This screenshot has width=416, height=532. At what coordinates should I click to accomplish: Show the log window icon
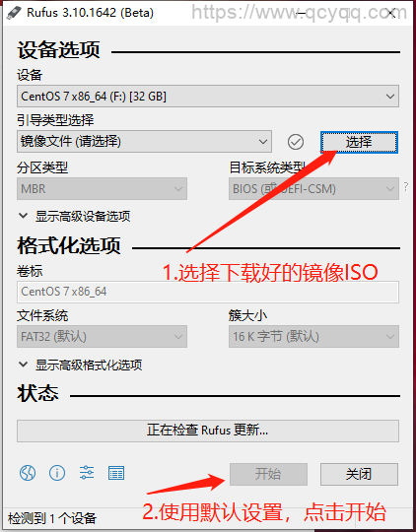pos(116,473)
